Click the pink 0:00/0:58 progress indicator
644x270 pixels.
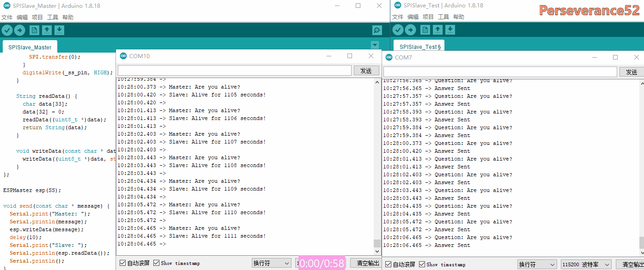[x=321, y=262]
